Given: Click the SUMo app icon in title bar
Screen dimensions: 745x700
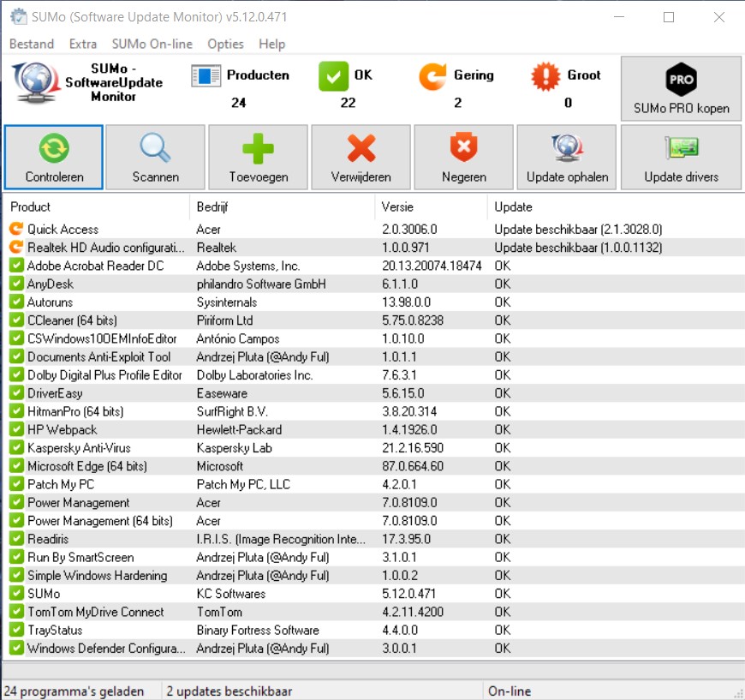Looking at the screenshot, I should (x=19, y=17).
